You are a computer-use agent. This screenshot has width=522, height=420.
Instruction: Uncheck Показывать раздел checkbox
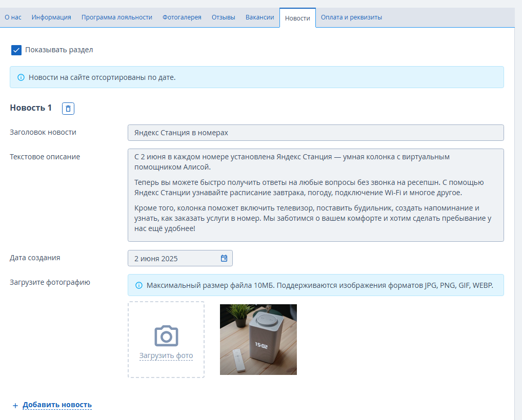(16, 50)
